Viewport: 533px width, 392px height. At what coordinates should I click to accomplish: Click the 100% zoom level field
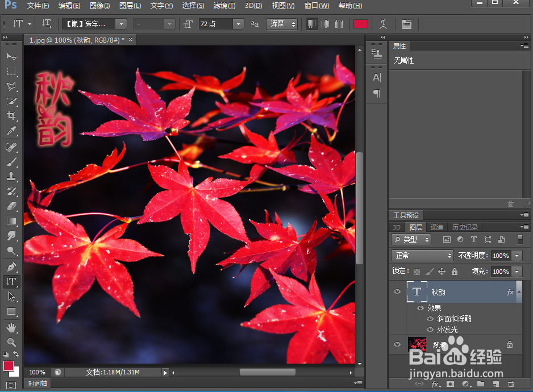[x=38, y=372]
